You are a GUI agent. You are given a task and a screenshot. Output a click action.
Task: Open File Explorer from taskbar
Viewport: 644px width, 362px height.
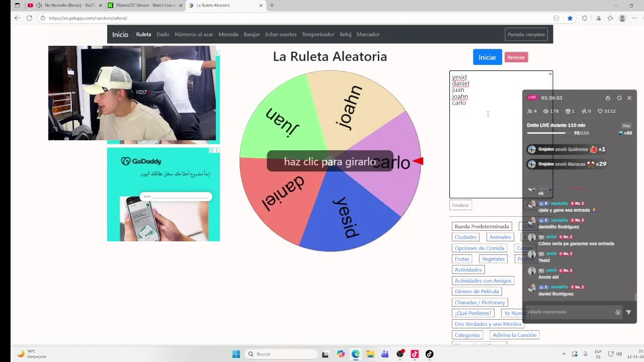click(370, 354)
